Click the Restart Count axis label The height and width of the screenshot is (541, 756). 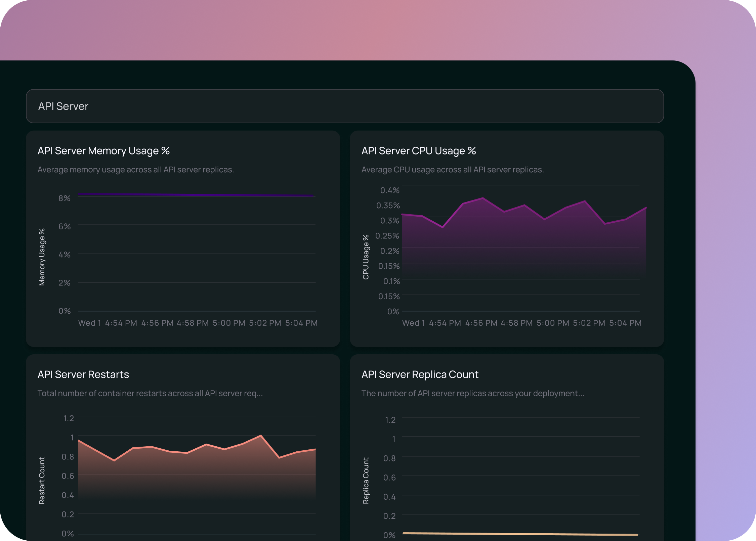coord(42,481)
